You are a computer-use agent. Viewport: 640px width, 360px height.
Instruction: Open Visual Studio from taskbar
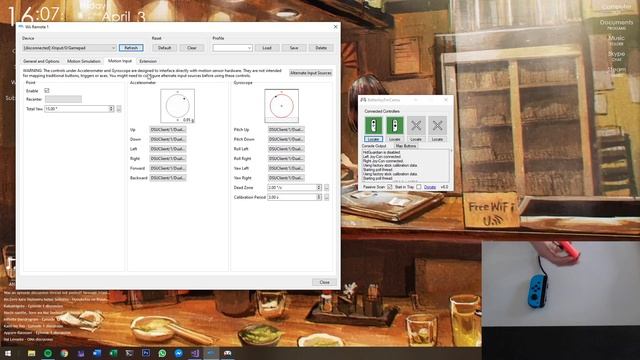tap(195, 353)
